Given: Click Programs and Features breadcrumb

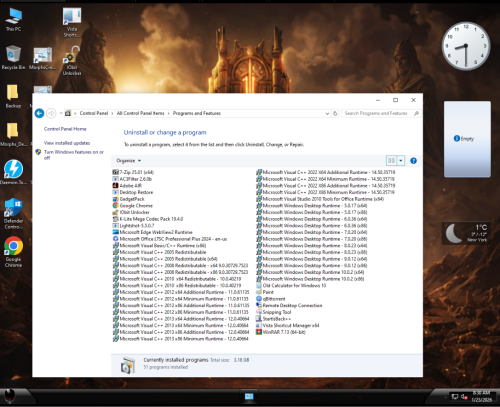Looking at the screenshot, I should tap(197, 113).
